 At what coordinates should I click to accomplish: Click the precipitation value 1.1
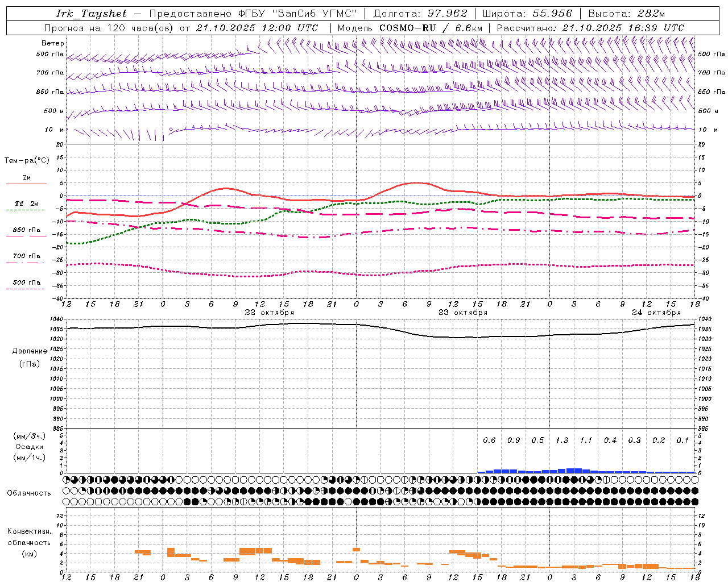click(x=586, y=440)
